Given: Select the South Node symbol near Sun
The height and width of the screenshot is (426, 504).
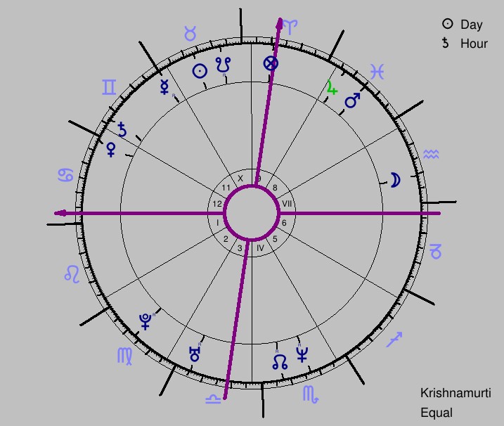Looking at the screenshot, I should 223,65.
